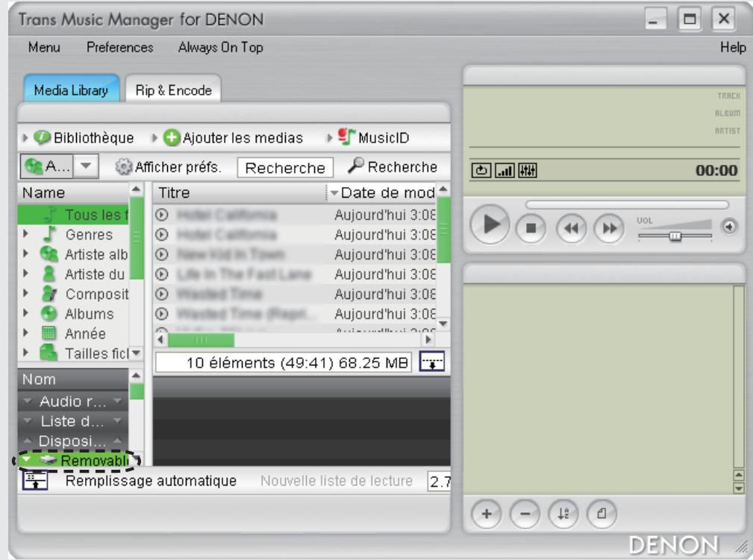
Task: Open the Help menu
Action: click(733, 47)
